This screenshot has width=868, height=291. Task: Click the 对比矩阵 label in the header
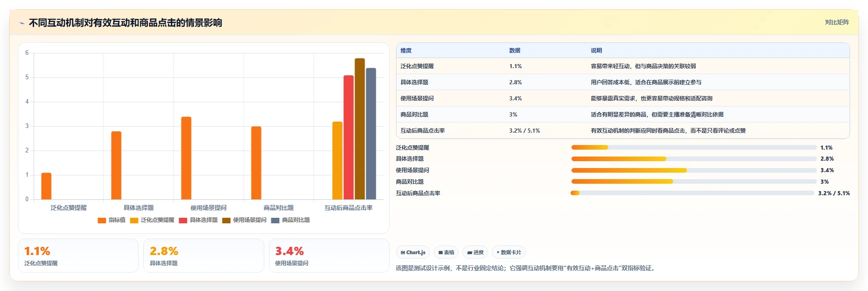(837, 22)
